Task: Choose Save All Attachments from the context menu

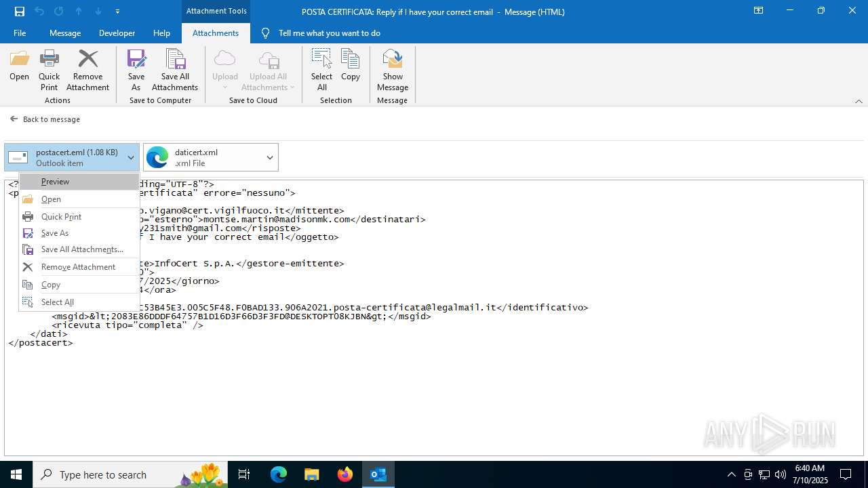Action: [x=79, y=249]
